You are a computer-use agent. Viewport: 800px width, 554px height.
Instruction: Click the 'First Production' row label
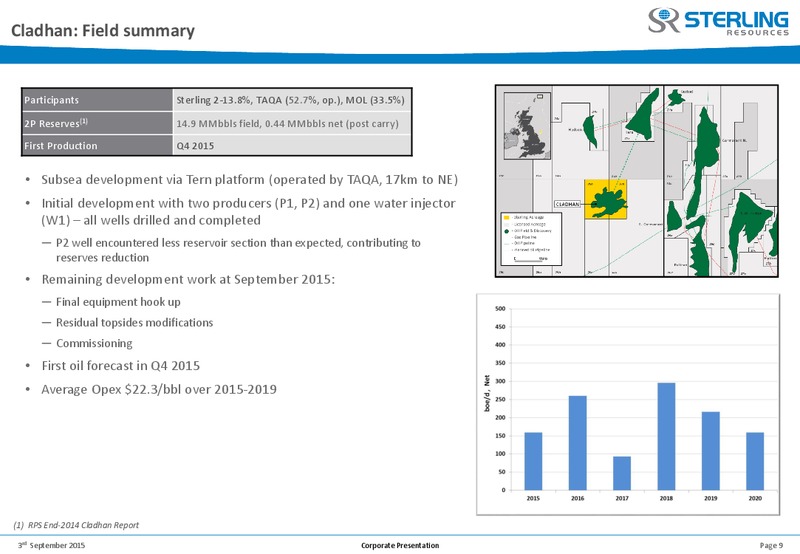coord(97,145)
